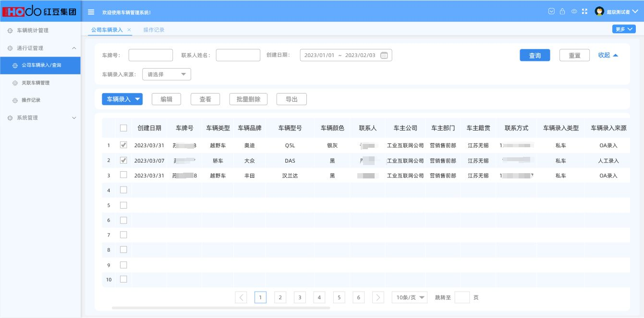
Task: Tick the checkbox in empty row 8
Action: [123, 250]
